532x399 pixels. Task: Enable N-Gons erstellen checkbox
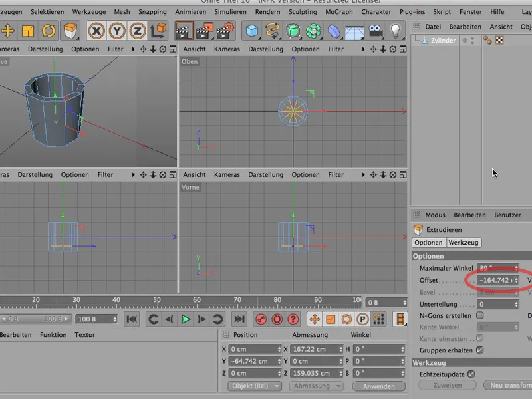pyautogui.click(x=479, y=315)
